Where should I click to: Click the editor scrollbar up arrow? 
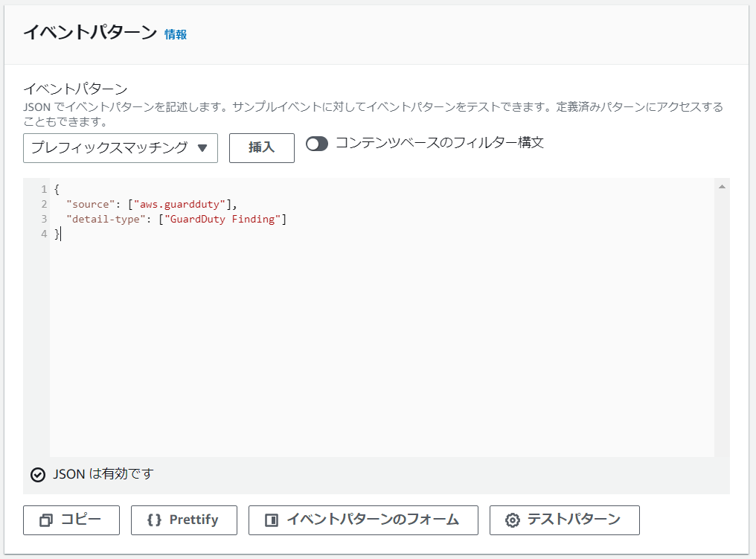pyautogui.click(x=722, y=187)
